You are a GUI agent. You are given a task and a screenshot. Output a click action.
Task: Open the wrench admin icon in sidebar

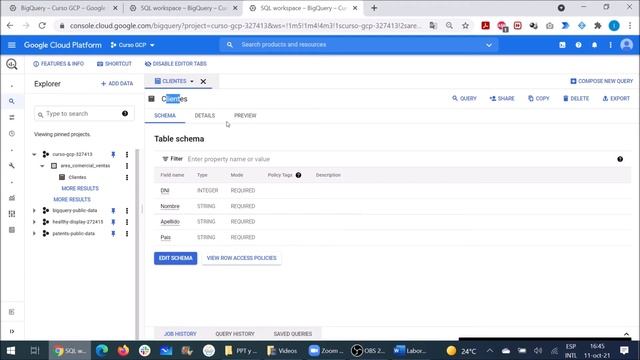tap(11, 166)
